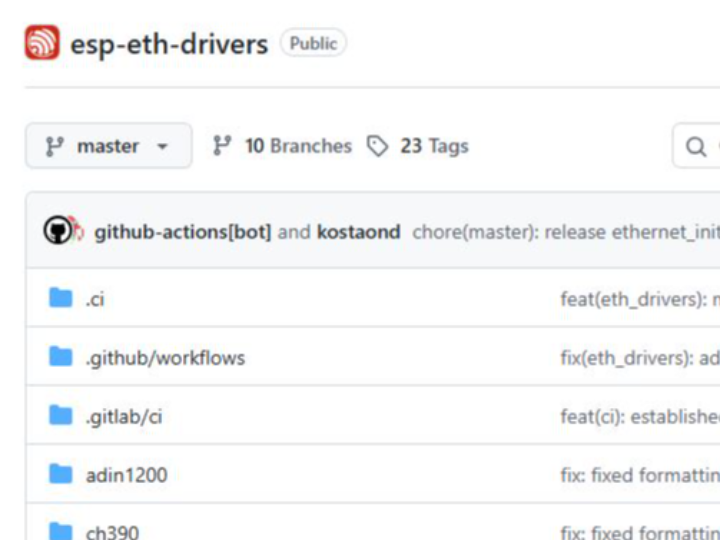The image size is (720, 540).
Task: Click the search magnifier icon
Action: [x=696, y=147]
